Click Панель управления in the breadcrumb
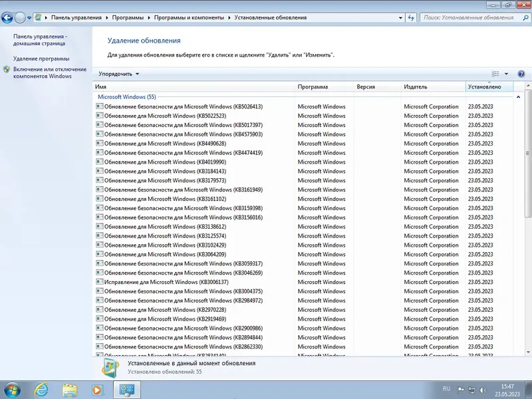The height and width of the screenshot is (399, 532). [x=76, y=18]
